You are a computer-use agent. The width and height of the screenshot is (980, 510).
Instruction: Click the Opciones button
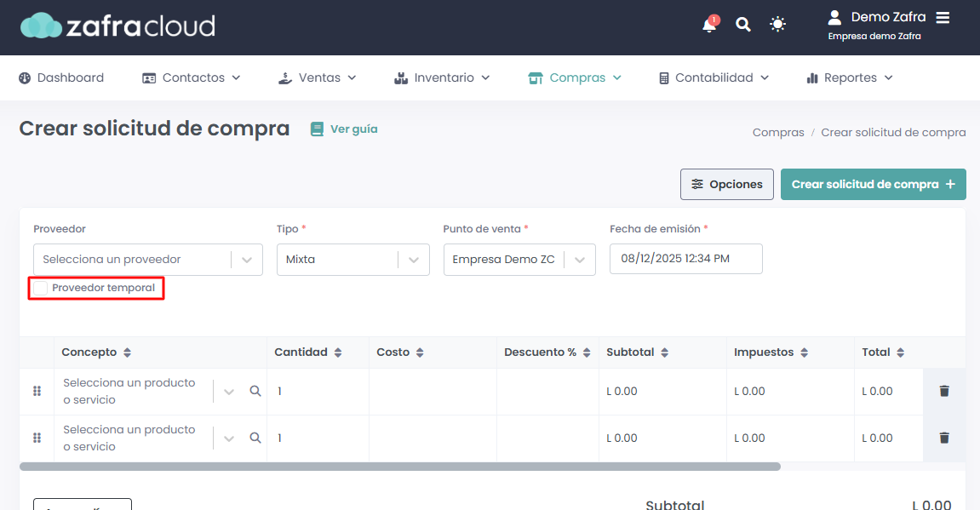pyautogui.click(x=727, y=185)
